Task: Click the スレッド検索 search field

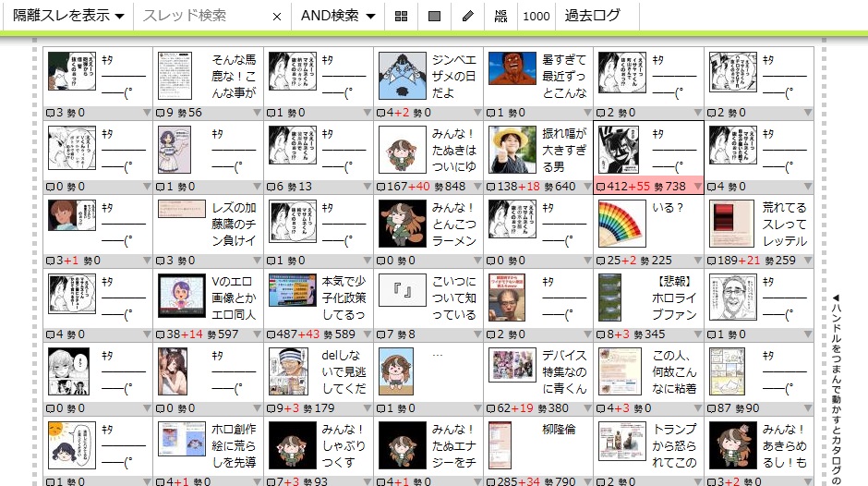Action: [x=203, y=16]
